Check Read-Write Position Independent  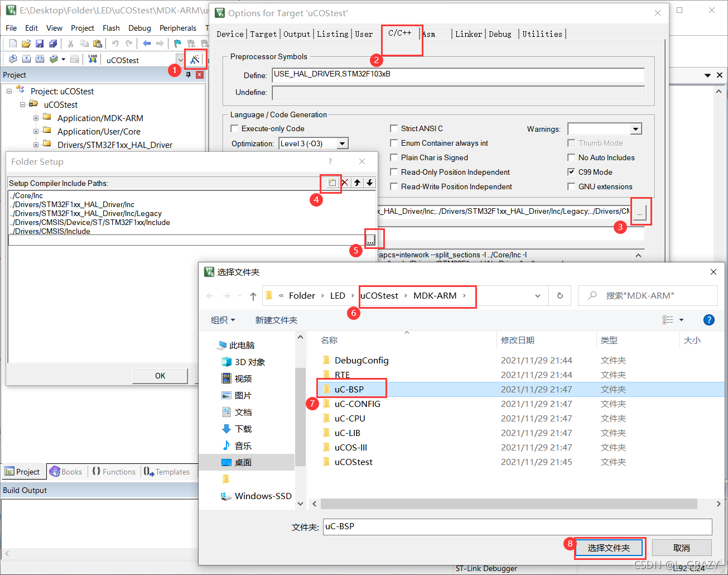coord(394,186)
